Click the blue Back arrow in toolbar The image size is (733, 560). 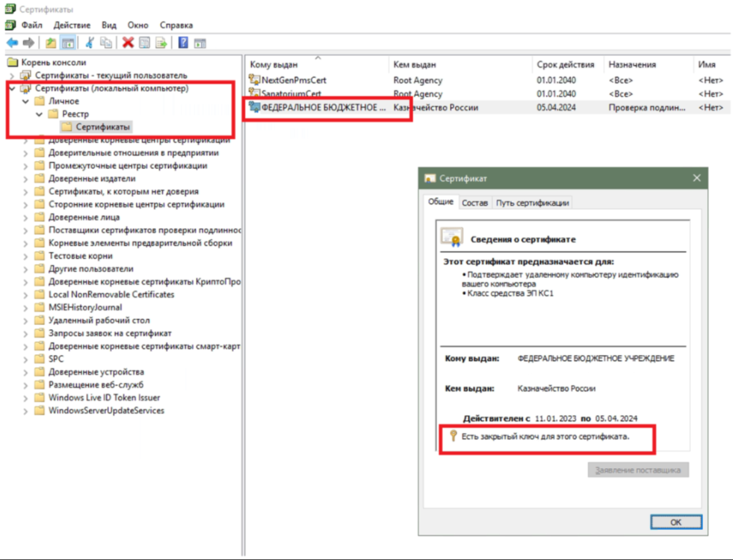tap(12, 43)
